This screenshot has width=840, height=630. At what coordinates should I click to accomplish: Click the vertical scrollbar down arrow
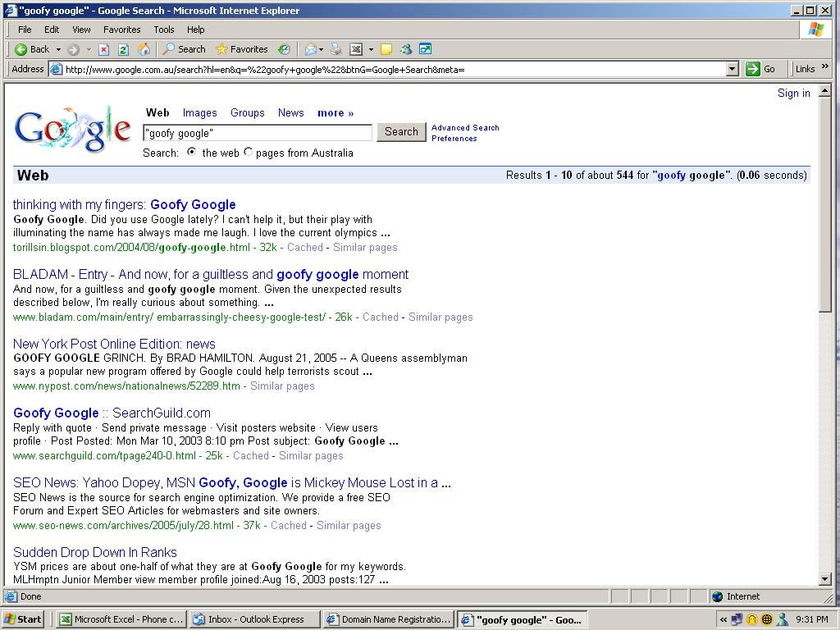click(x=825, y=579)
